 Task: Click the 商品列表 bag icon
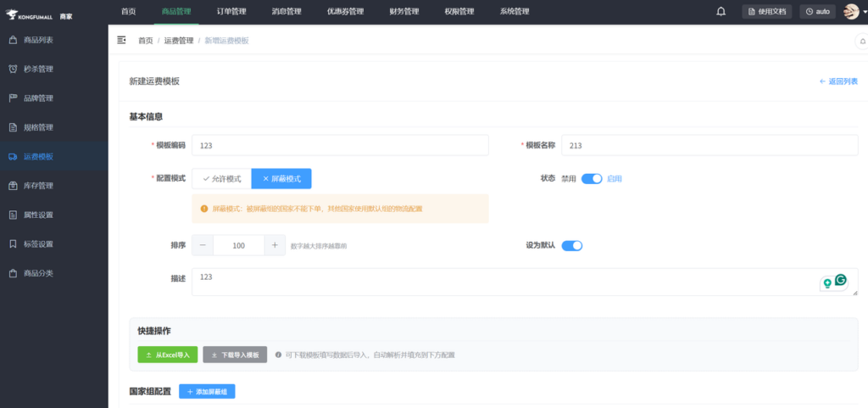tap(13, 40)
